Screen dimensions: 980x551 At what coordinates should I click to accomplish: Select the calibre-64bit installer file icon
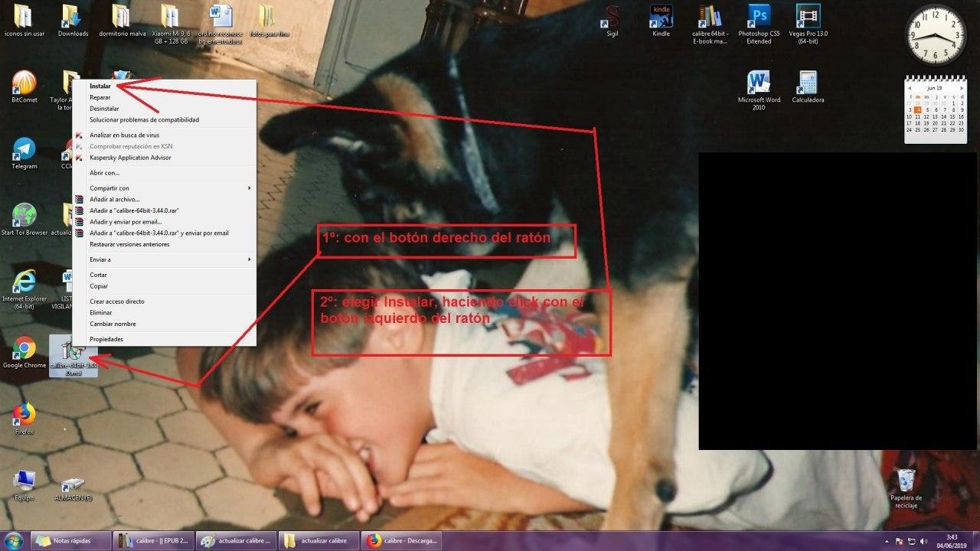73,357
